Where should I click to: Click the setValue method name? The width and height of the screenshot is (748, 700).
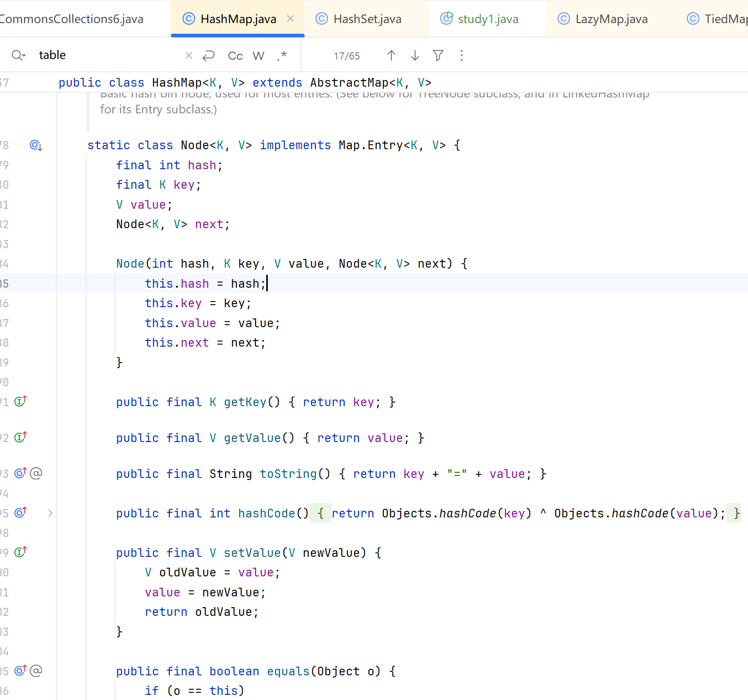252,553
